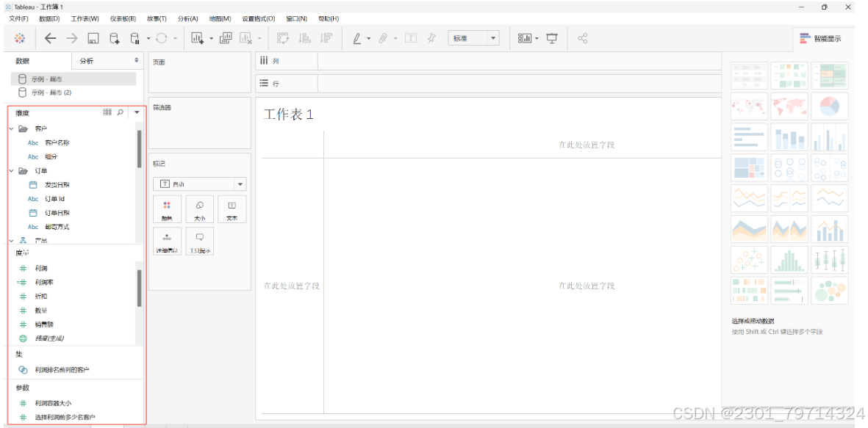
Task: Choose the symbol map thumbnail in Show Me
Action: tap(749, 106)
